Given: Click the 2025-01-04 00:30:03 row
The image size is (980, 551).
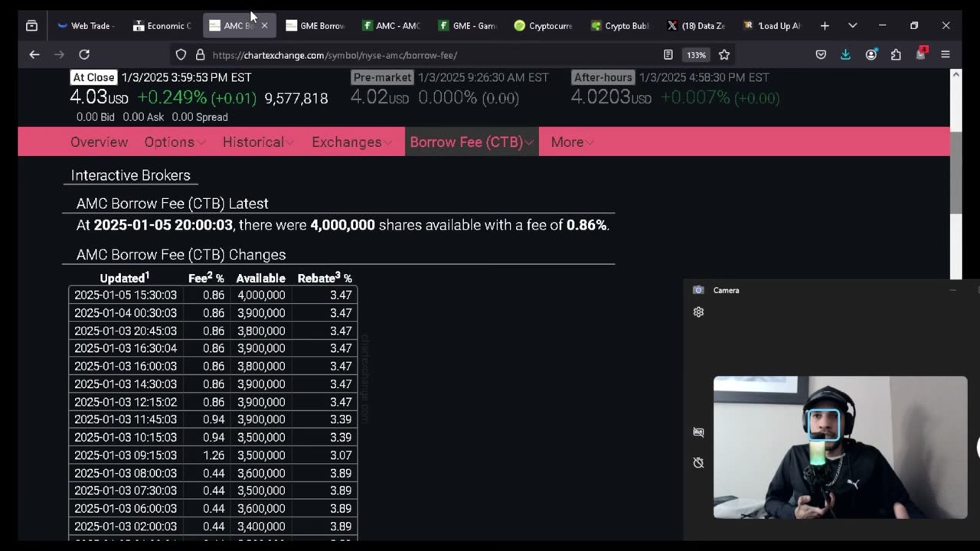Looking at the screenshot, I should 213,313.
